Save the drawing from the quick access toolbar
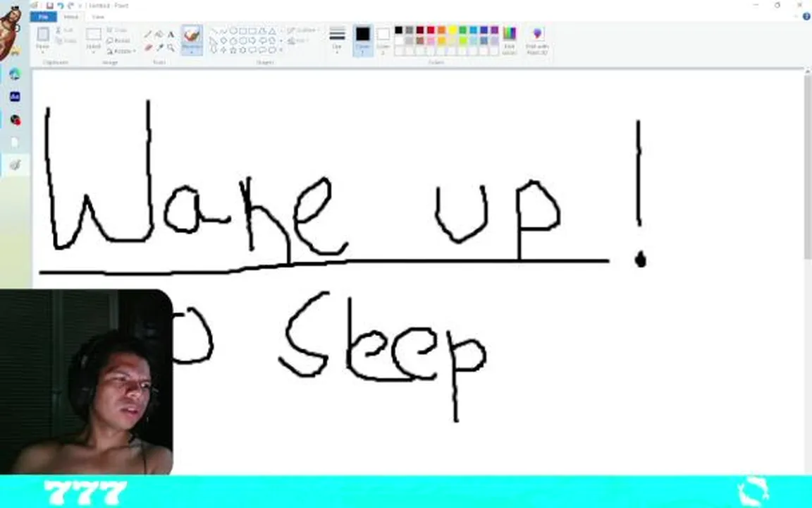This screenshot has height=508, width=812. pyautogui.click(x=50, y=6)
